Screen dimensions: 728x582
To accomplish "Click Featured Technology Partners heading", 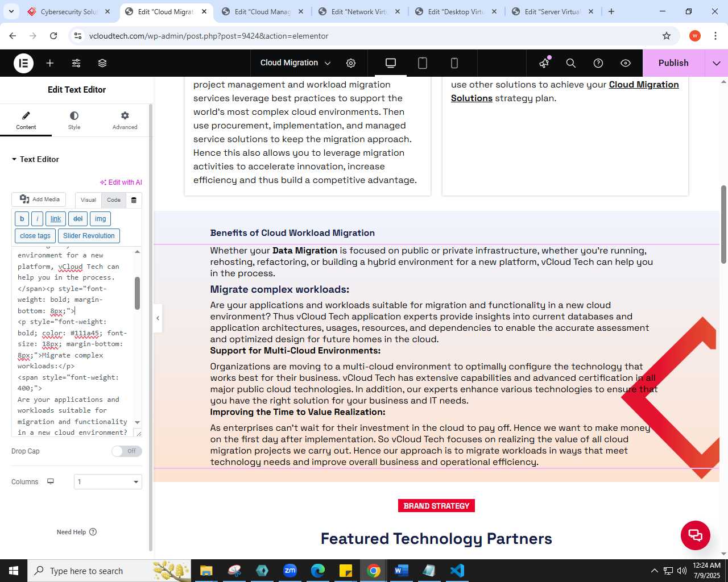I will (x=436, y=539).
